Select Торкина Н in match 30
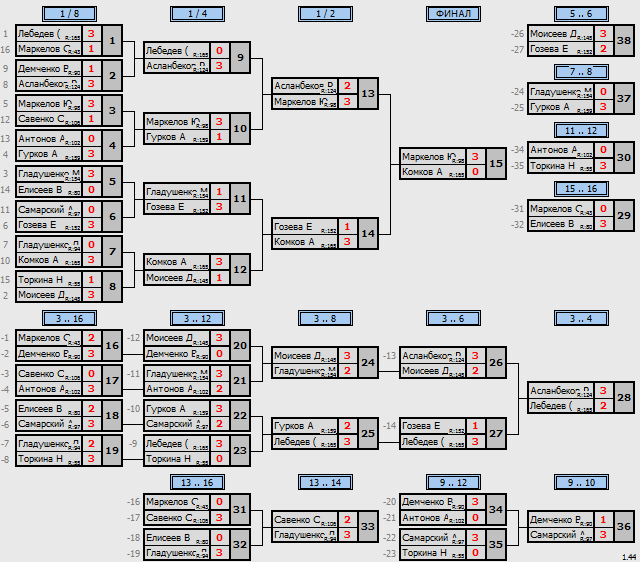The image size is (640, 562). coord(561,166)
